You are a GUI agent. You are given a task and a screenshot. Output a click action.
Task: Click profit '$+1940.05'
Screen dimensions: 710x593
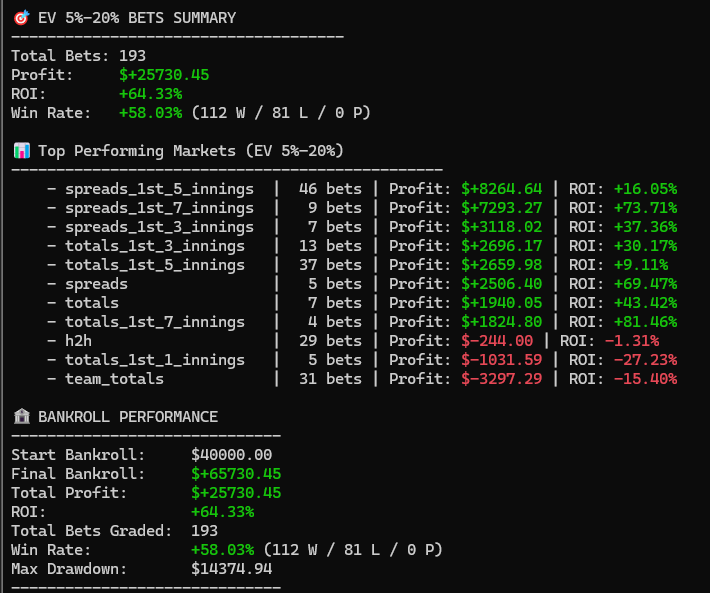coord(501,303)
